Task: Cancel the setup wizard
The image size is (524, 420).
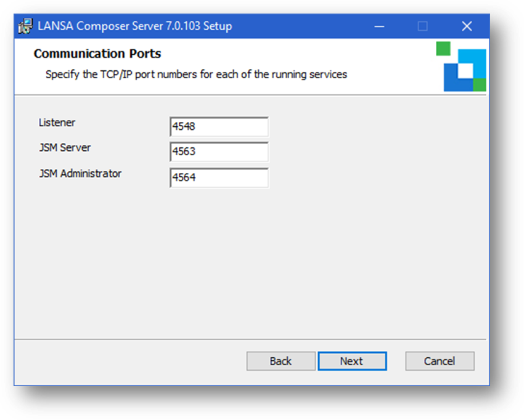Action: (x=440, y=361)
